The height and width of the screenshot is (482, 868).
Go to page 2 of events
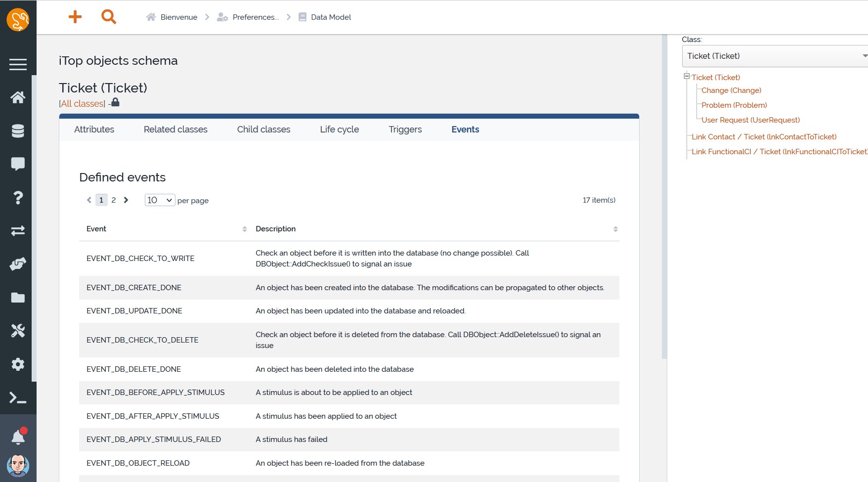pyautogui.click(x=114, y=200)
